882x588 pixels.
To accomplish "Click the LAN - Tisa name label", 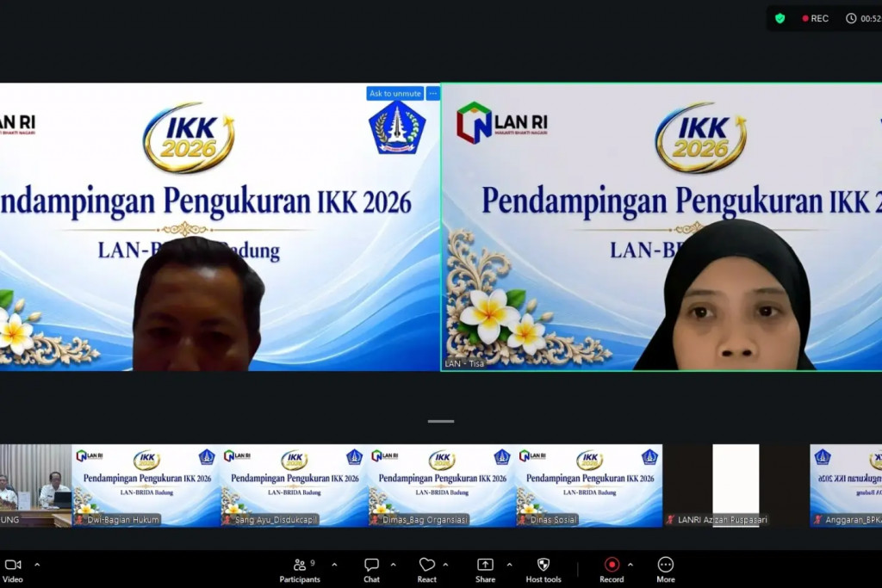I will [464, 363].
